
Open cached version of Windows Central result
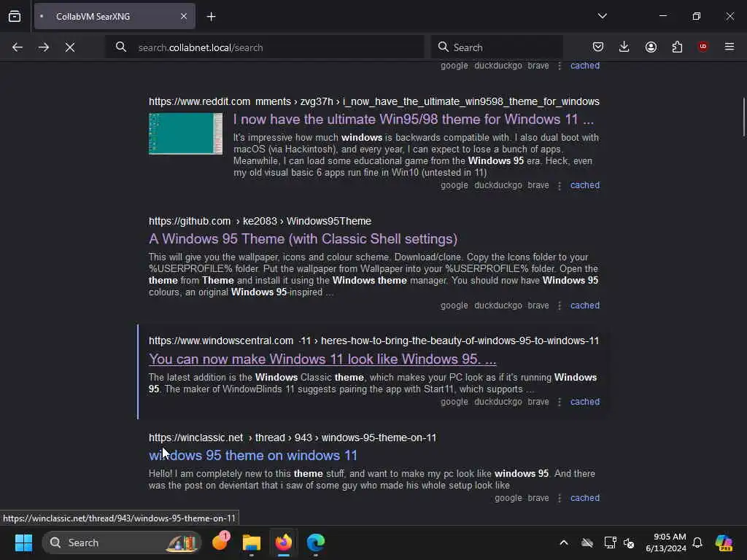pyautogui.click(x=585, y=402)
